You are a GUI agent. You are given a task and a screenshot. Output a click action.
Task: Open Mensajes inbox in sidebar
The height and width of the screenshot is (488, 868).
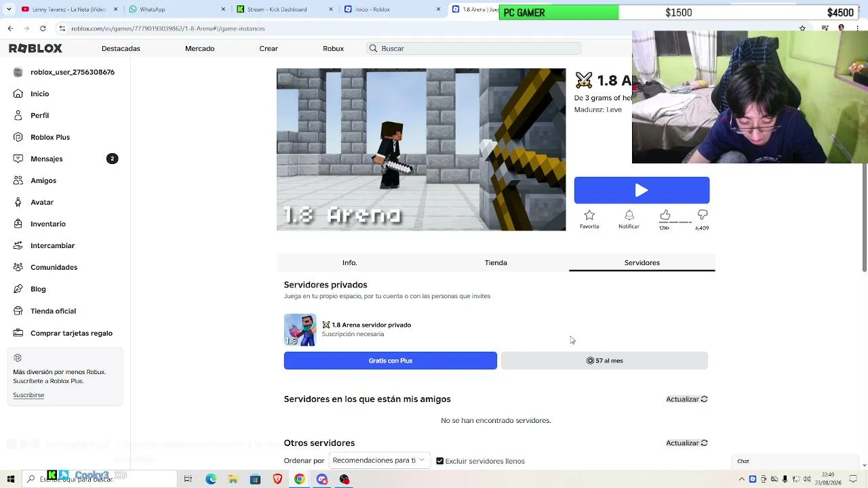click(46, 159)
